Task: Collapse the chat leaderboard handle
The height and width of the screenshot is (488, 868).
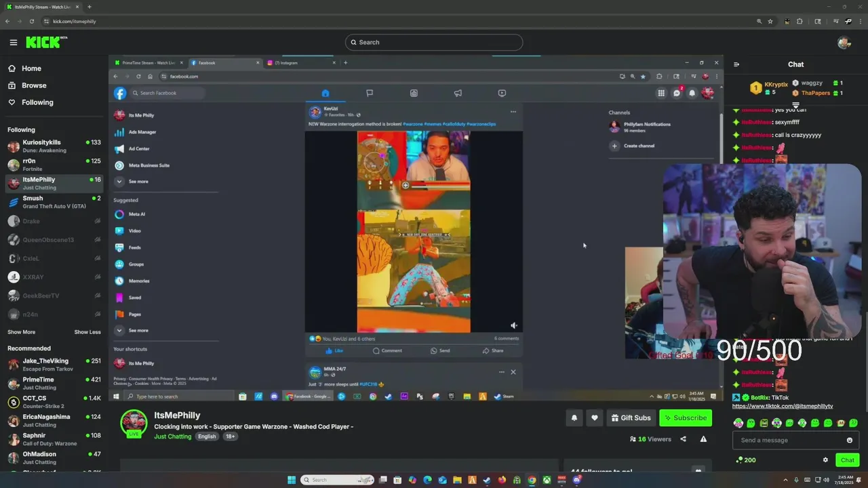Action: [x=795, y=106]
